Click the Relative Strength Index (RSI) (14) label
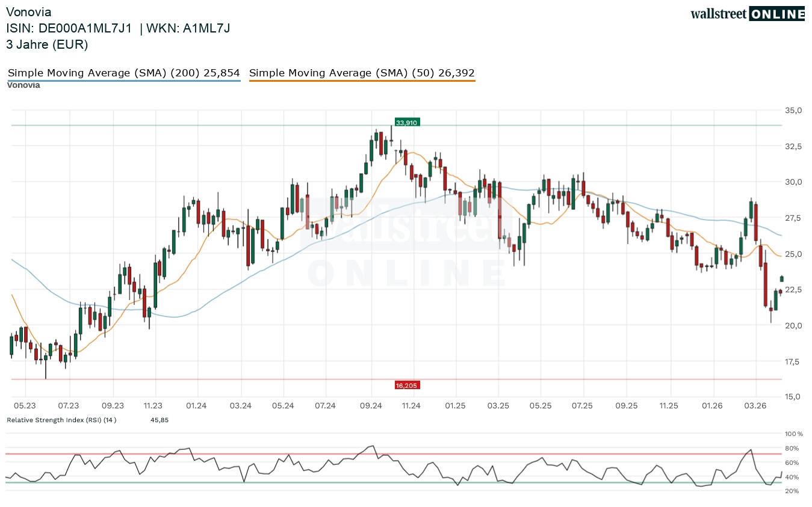This screenshot has height=507, width=812. 61,420
